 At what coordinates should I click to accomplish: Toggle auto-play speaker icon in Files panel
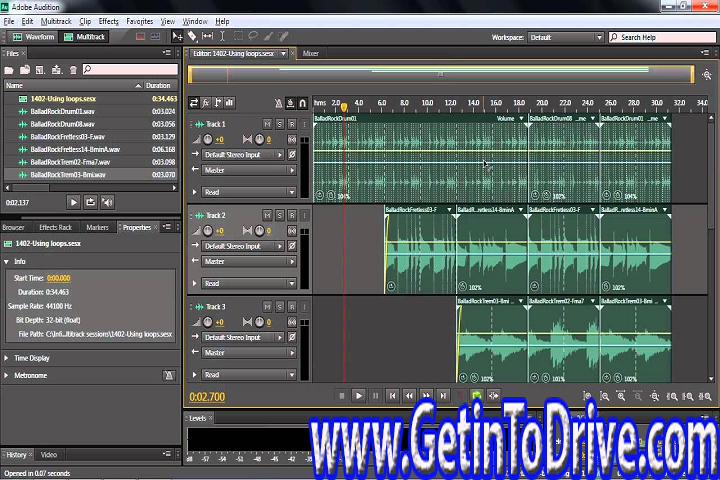[x=107, y=202]
